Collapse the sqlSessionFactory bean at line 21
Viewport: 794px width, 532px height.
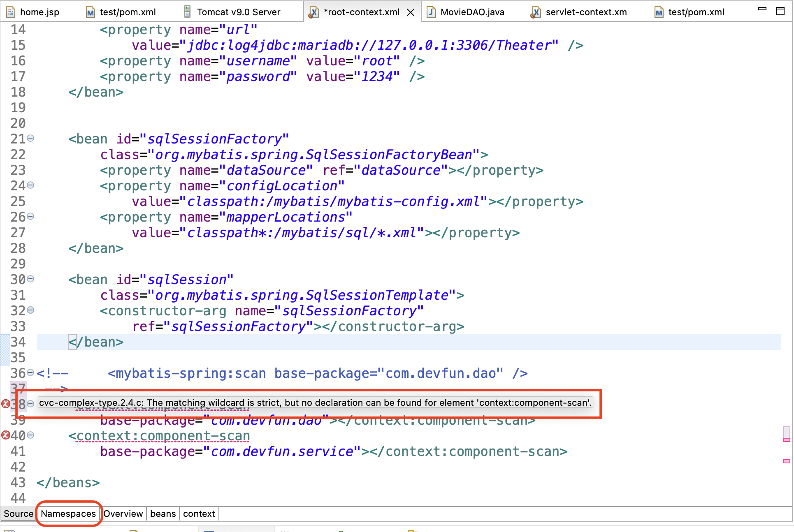coord(30,139)
